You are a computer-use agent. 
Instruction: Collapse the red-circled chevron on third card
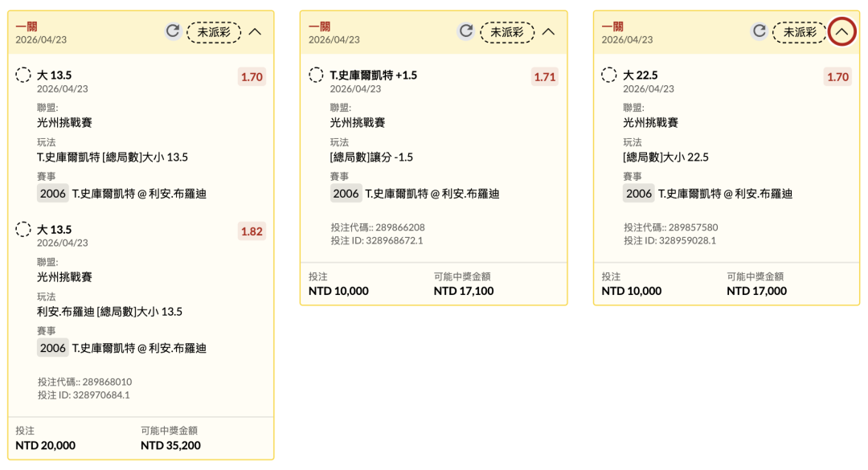coord(841,32)
